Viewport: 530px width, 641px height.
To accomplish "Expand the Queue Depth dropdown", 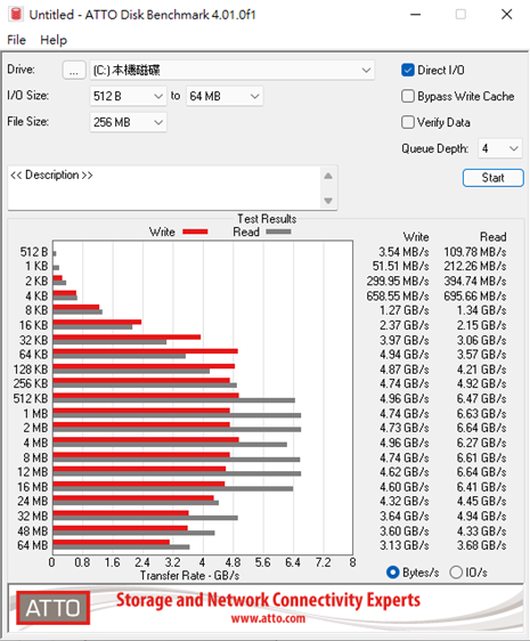I will [x=500, y=148].
